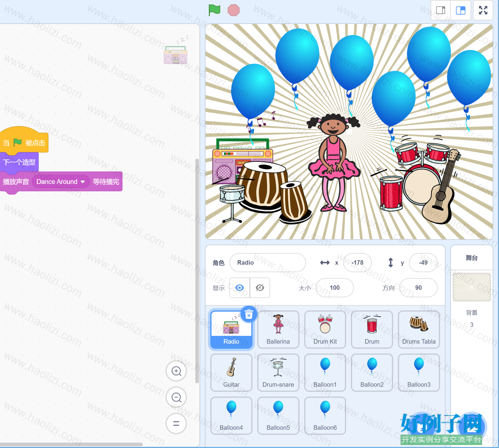The height and width of the screenshot is (448, 499).
Task: Hide the sprite with crossed-eye icon
Action: (x=260, y=288)
